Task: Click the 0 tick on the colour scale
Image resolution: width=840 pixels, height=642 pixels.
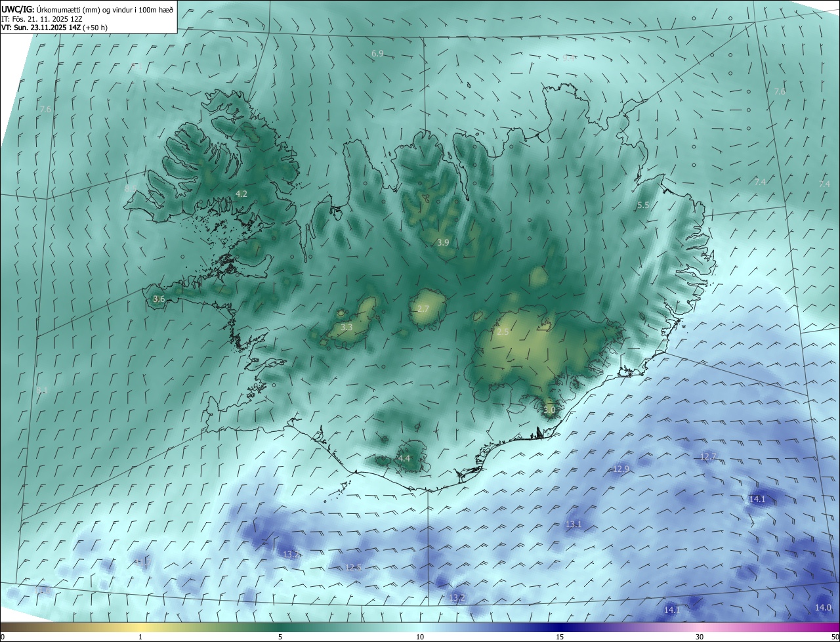Action: (3, 637)
